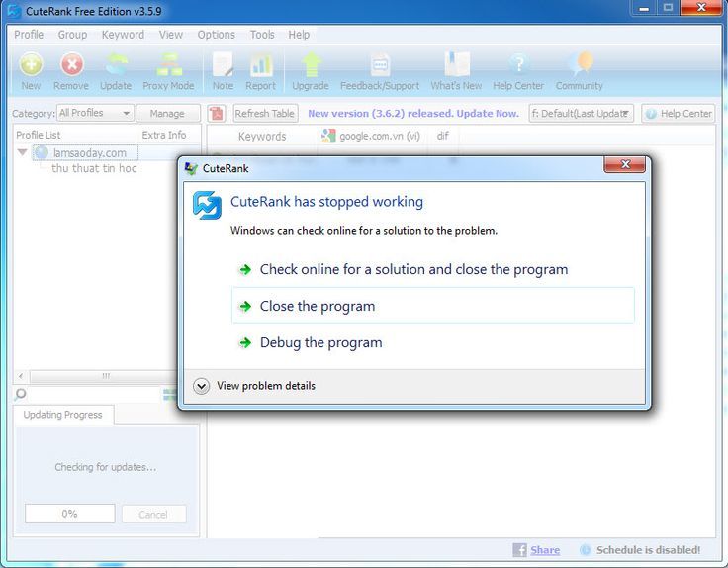Click the PDF export icon
Viewport: 728px width, 568px height.
pos(217,114)
